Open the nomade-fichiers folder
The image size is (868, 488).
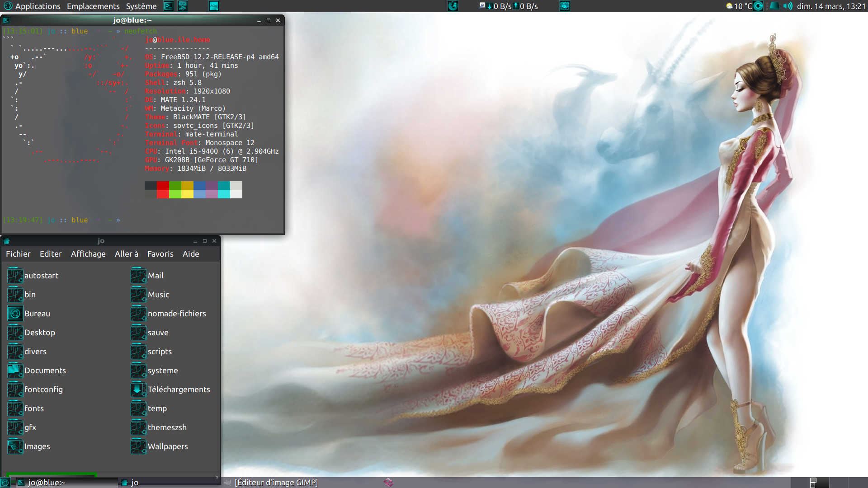(169, 314)
